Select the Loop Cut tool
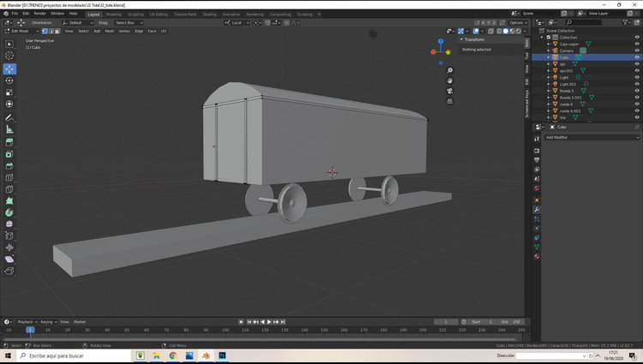 (9, 177)
